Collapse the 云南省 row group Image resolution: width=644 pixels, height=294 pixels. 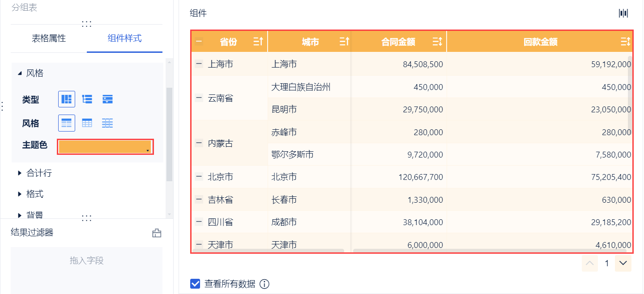coord(199,98)
